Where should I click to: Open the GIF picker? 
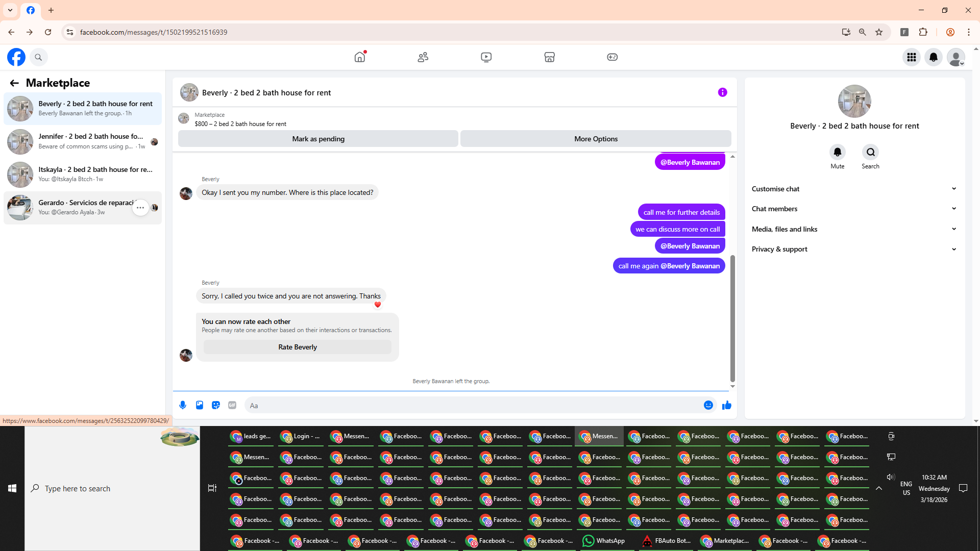pos(232,405)
